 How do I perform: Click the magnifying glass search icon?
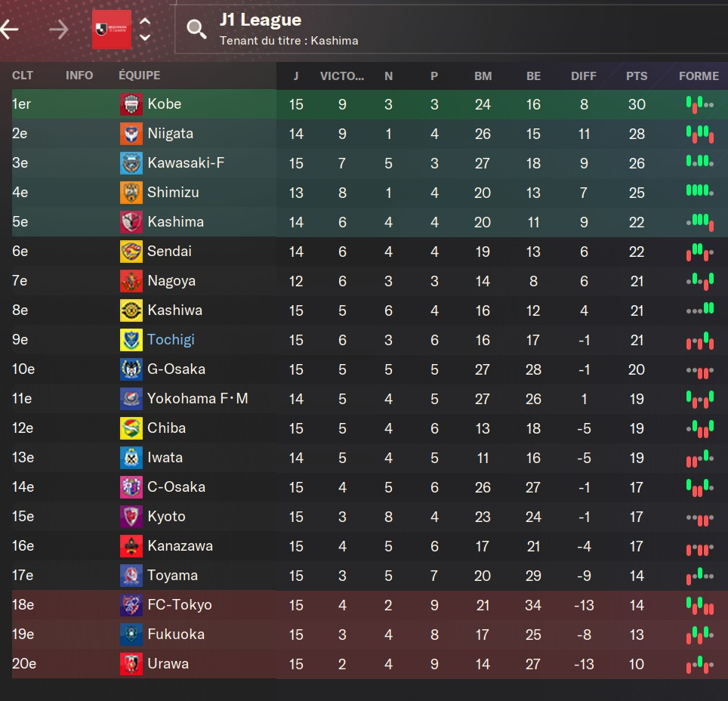[x=196, y=29]
